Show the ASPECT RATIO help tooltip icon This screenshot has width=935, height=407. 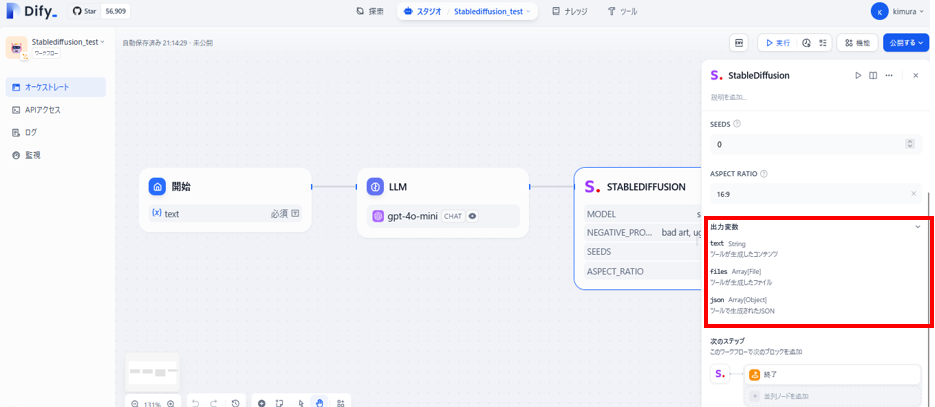click(764, 174)
